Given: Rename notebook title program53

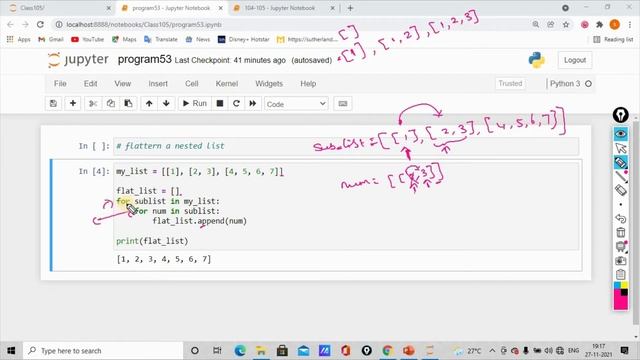Looking at the screenshot, I should [x=144, y=60].
